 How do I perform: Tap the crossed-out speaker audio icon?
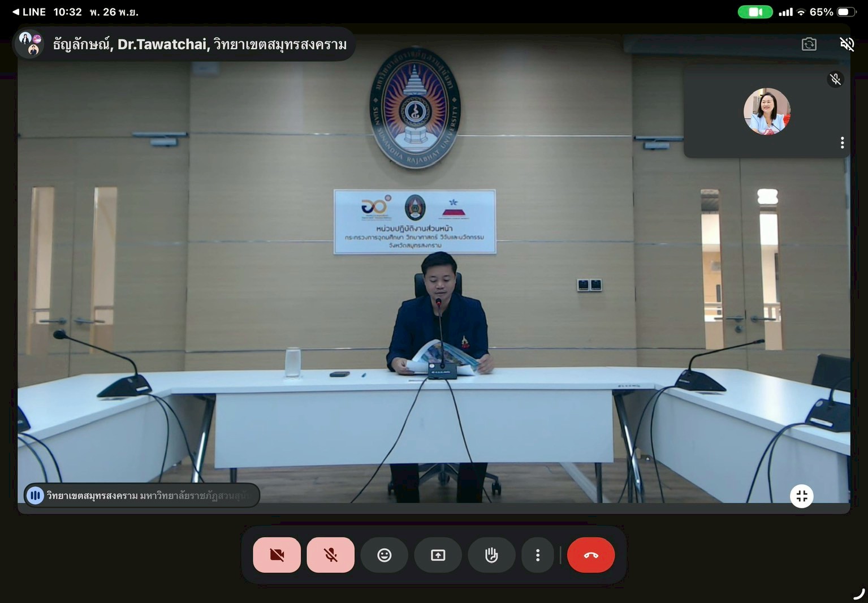pyautogui.click(x=847, y=44)
